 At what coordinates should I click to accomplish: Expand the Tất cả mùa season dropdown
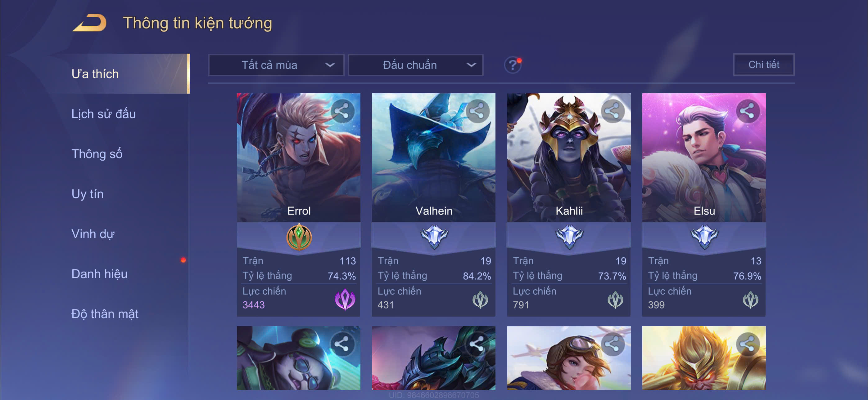(276, 65)
